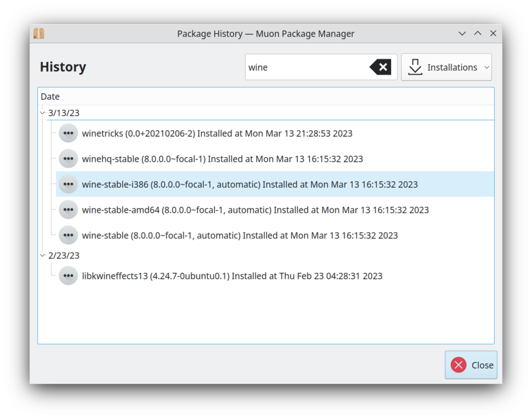Click the libkwineffects13 package icon
This screenshot has width=532, height=419.
coord(68,276)
